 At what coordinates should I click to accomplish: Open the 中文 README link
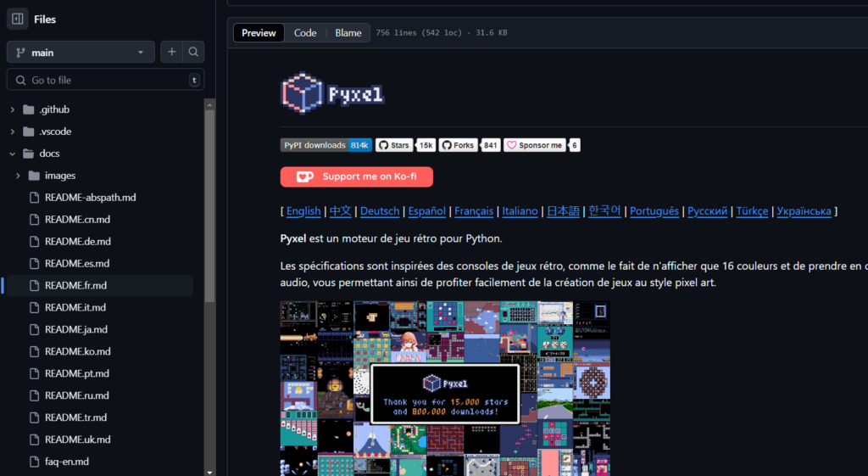click(x=341, y=211)
